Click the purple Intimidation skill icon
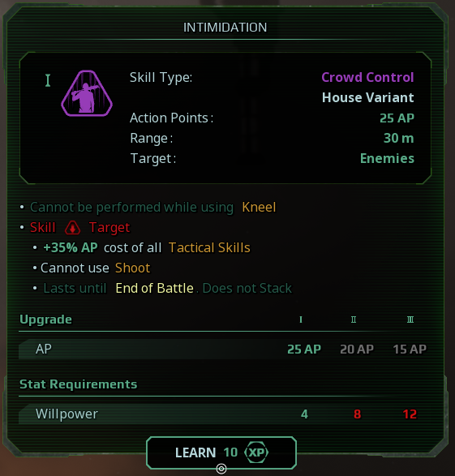Screen dimensions: 455x476 (x=87, y=93)
